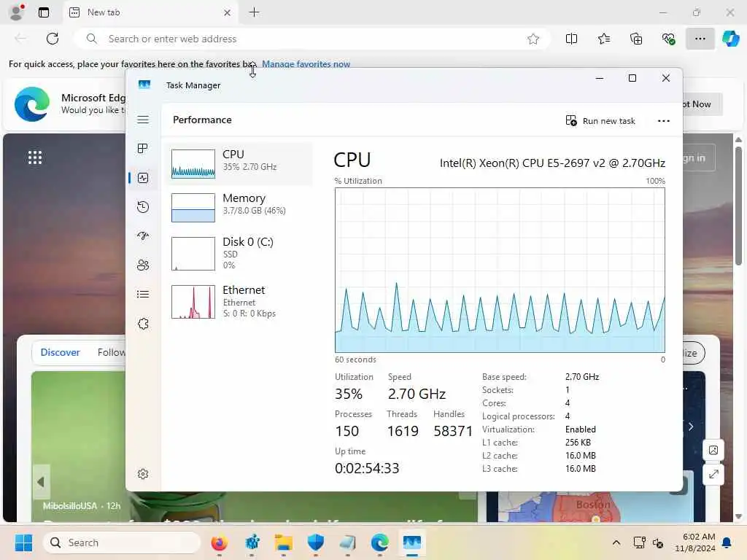747x560 pixels.
Task: Click Run new task button
Action: [600, 121]
